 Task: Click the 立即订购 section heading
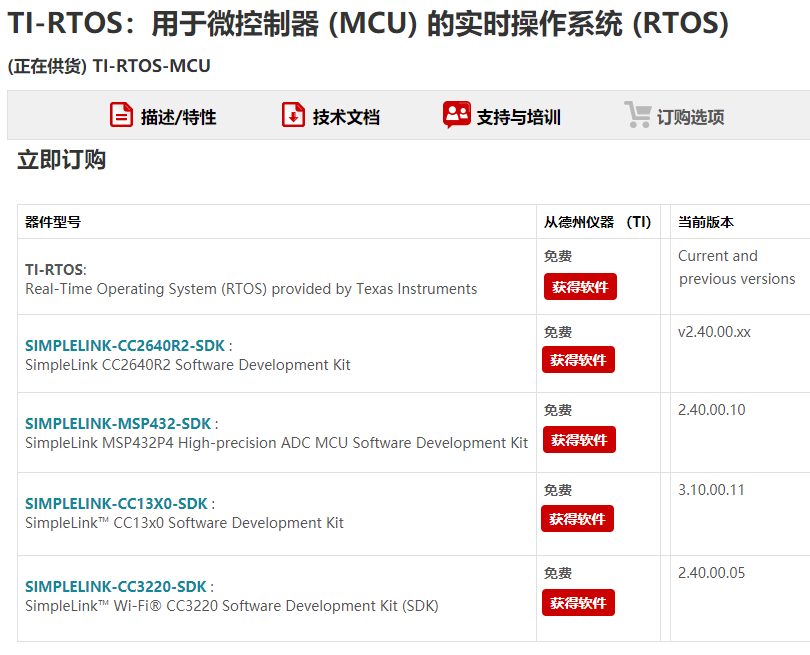[62, 160]
